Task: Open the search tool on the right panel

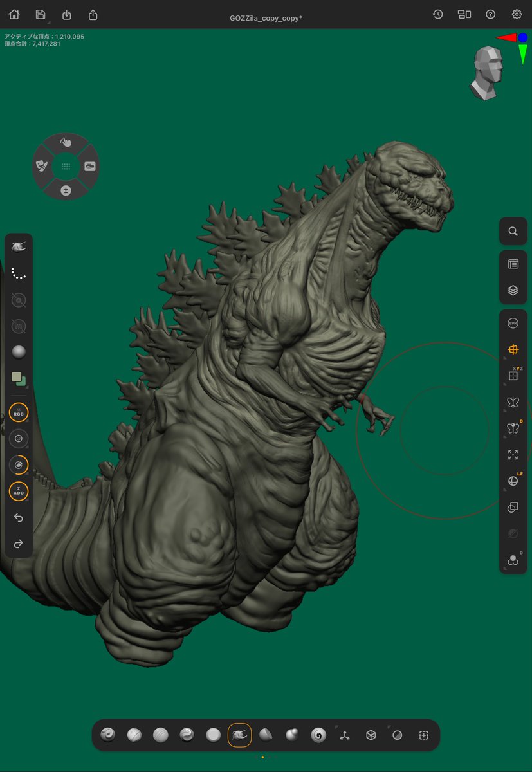Action: tap(513, 231)
